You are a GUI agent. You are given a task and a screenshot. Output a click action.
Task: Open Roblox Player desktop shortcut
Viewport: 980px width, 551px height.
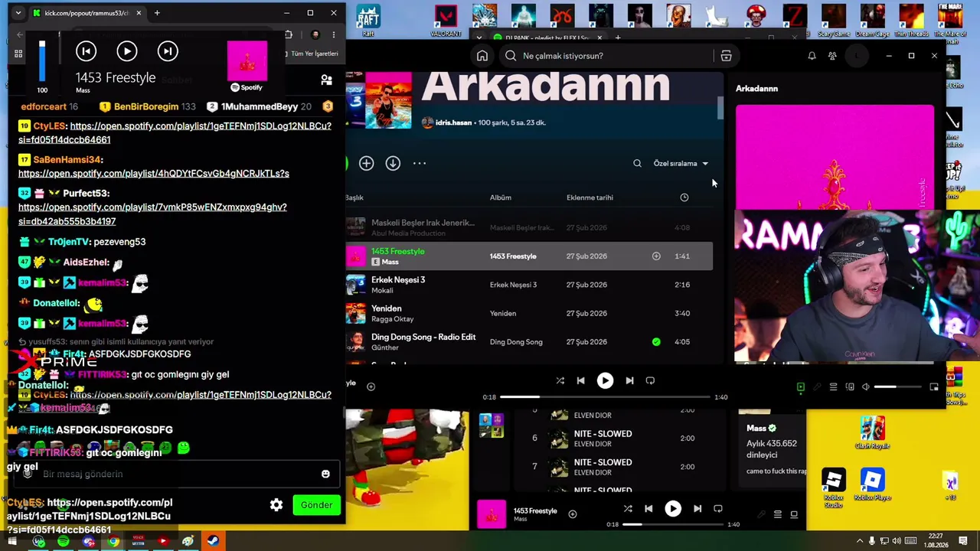pos(872,485)
